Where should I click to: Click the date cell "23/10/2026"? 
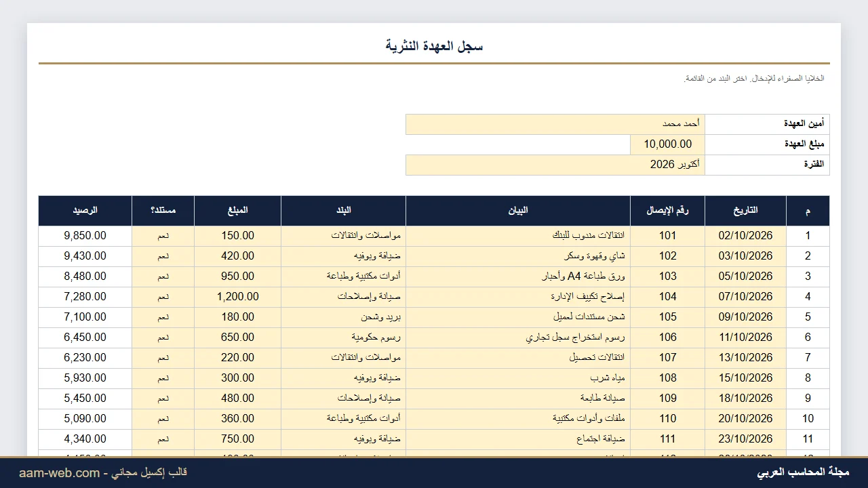point(746,439)
